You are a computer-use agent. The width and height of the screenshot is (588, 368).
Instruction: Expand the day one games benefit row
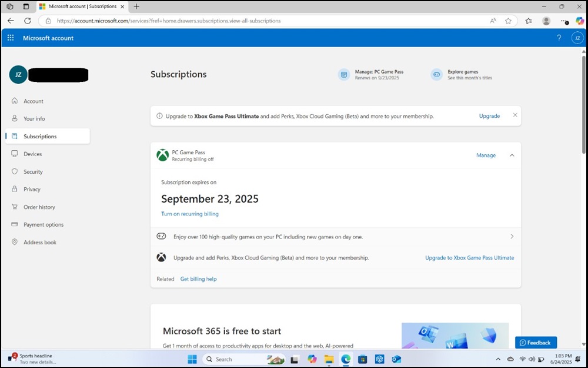coord(512,236)
